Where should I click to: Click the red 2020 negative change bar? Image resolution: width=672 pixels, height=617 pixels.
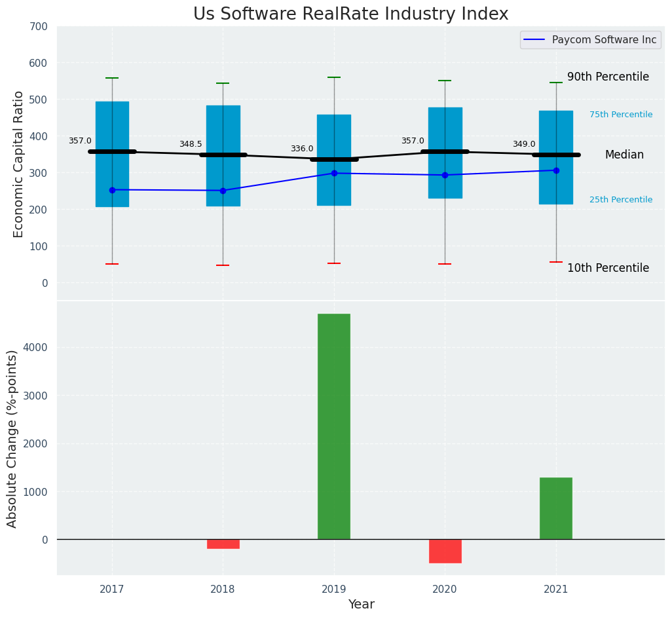(x=445, y=551)
